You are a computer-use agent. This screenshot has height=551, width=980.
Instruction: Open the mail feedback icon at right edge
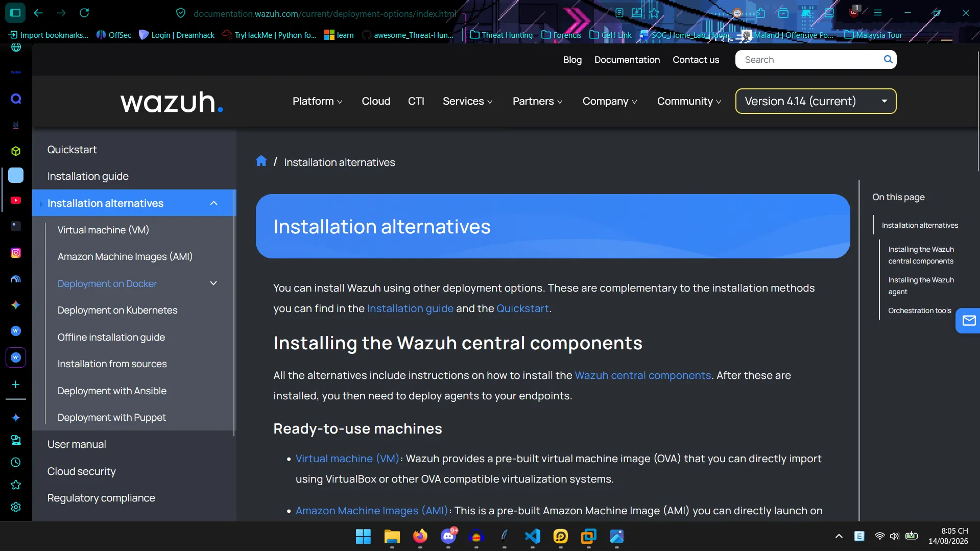point(969,321)
